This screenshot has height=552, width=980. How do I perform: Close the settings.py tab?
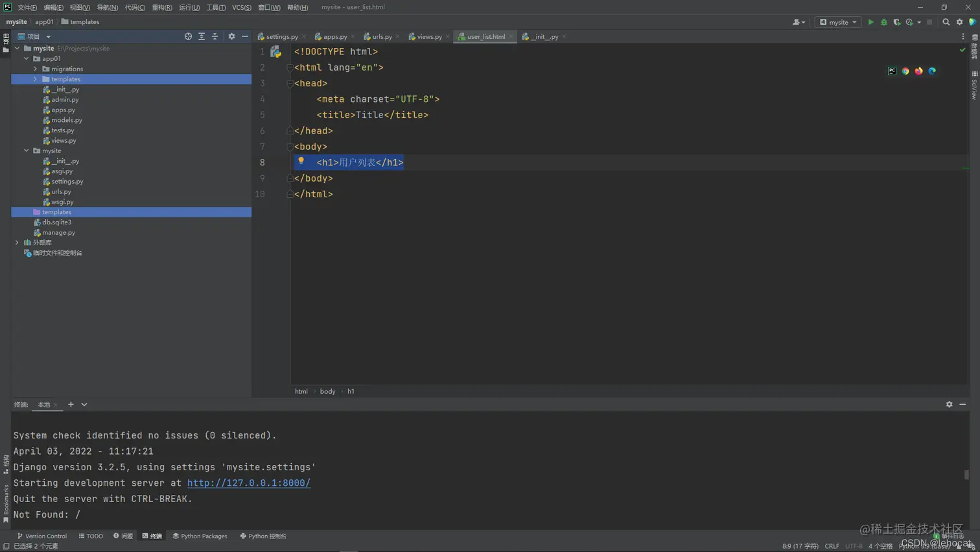[304, 36]
